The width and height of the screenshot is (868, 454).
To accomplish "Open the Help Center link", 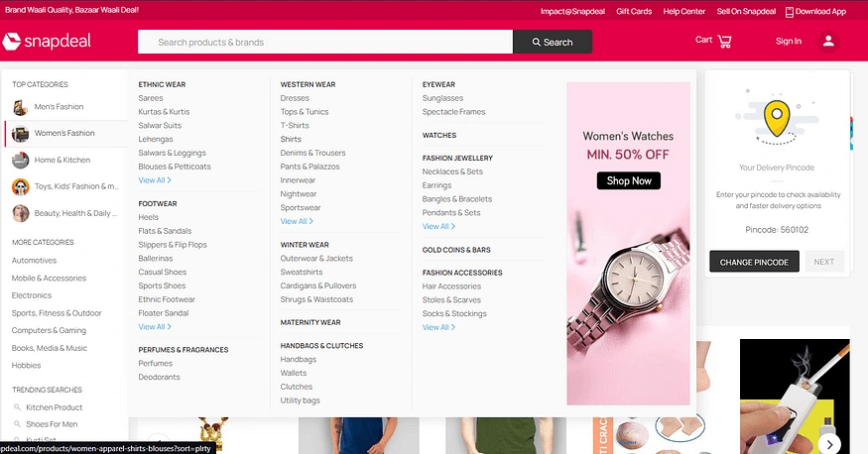I will pos(684,11).
